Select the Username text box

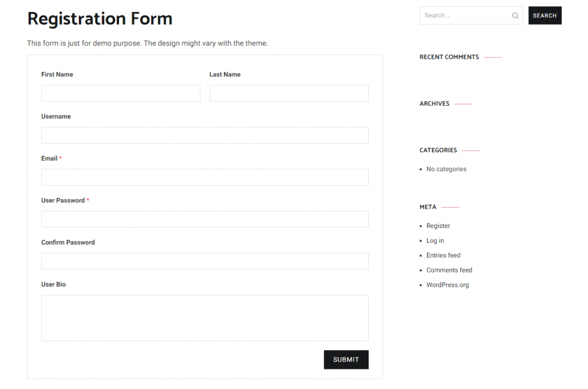[205, 135]
